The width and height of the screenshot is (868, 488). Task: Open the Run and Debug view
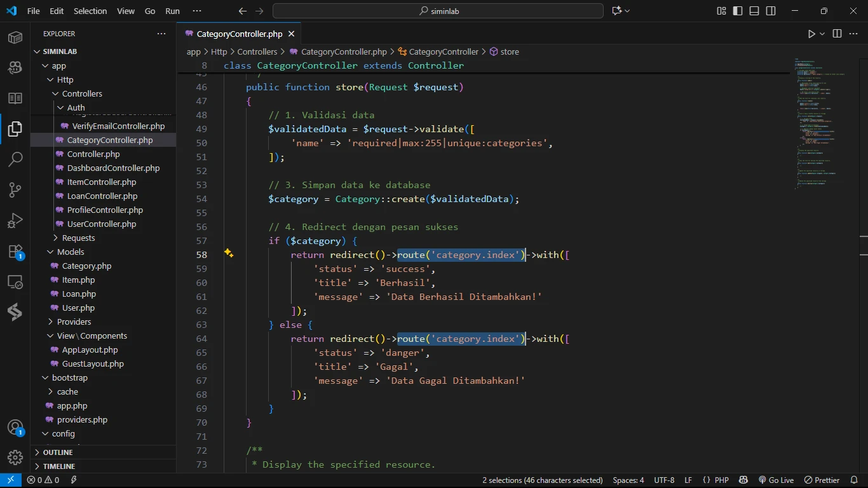[15, 220]
